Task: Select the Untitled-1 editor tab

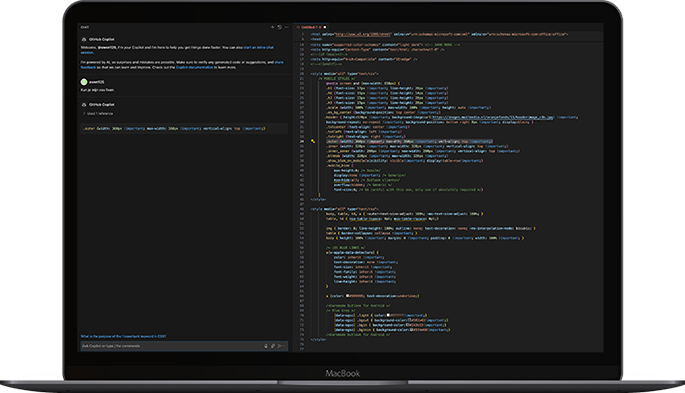Action: [311, 27]
